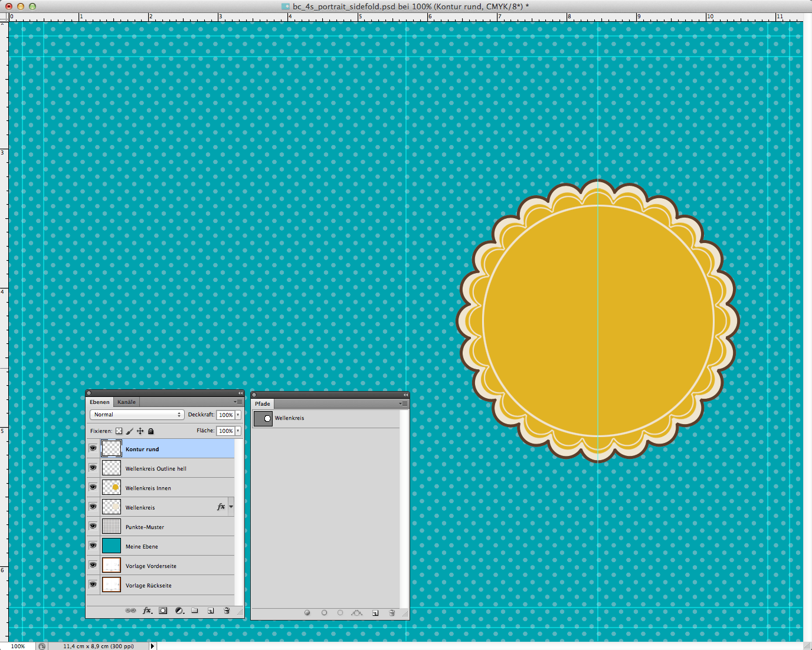Click the Fläche fill percentage field
Screen dimensions: 812x650
pos(225,431)
